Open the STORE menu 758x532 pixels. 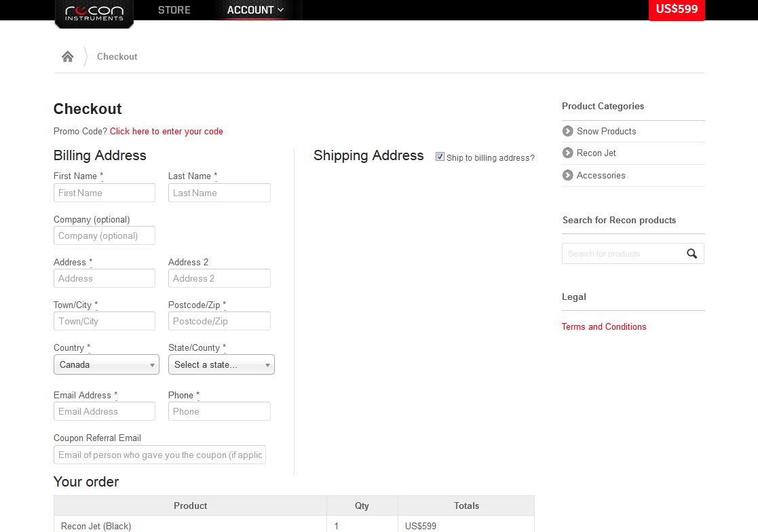(174, 10)
